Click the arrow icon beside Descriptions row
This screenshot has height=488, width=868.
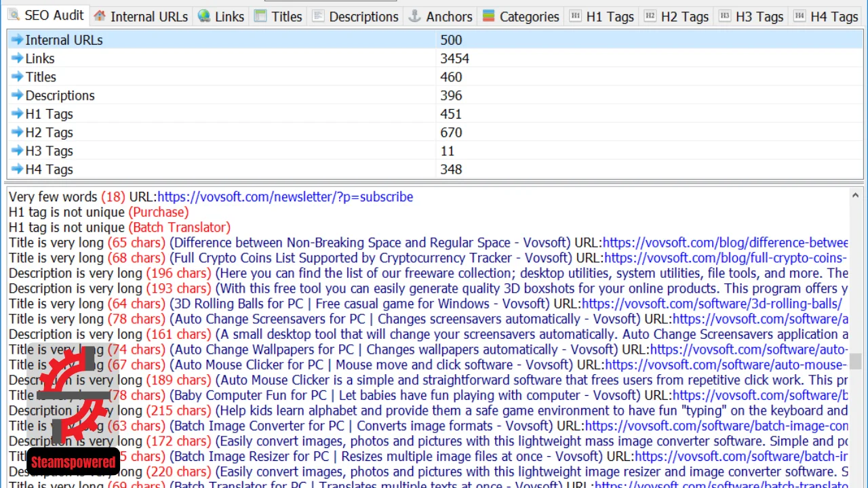(x=17, y=96)
